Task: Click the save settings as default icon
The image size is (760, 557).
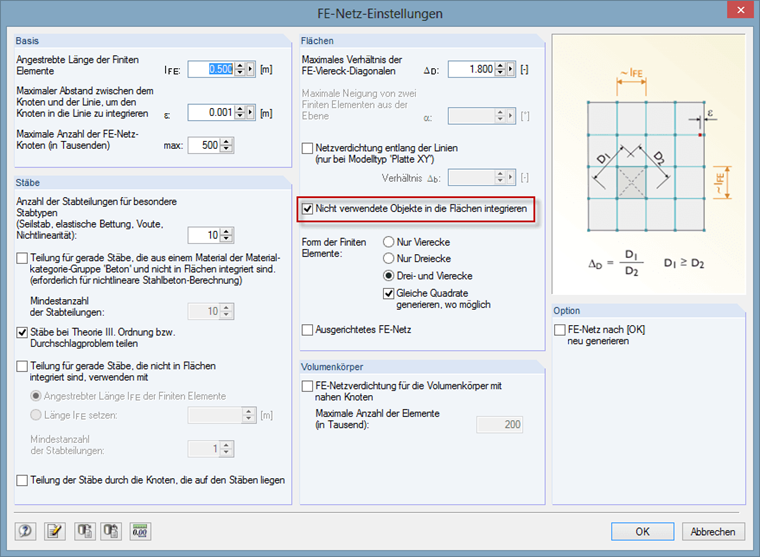Action: pos(111,531)
